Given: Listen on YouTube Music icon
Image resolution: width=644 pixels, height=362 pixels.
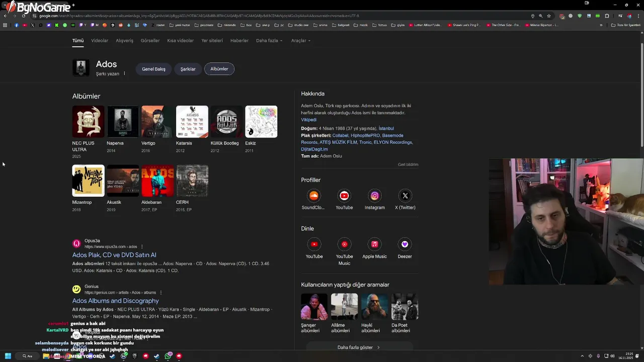Looking at the screenshot, I should [x=344, y=244].
